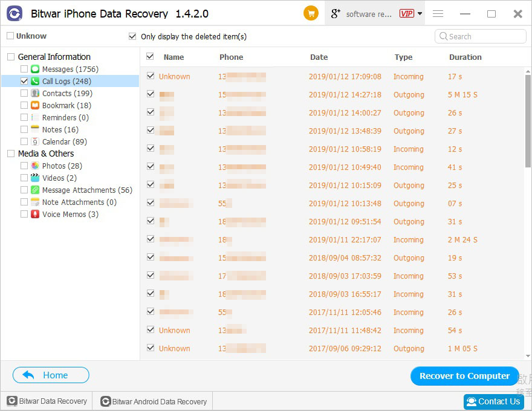
Task: Check the Notes (16) checkbox
Action: tap(24, 129)
